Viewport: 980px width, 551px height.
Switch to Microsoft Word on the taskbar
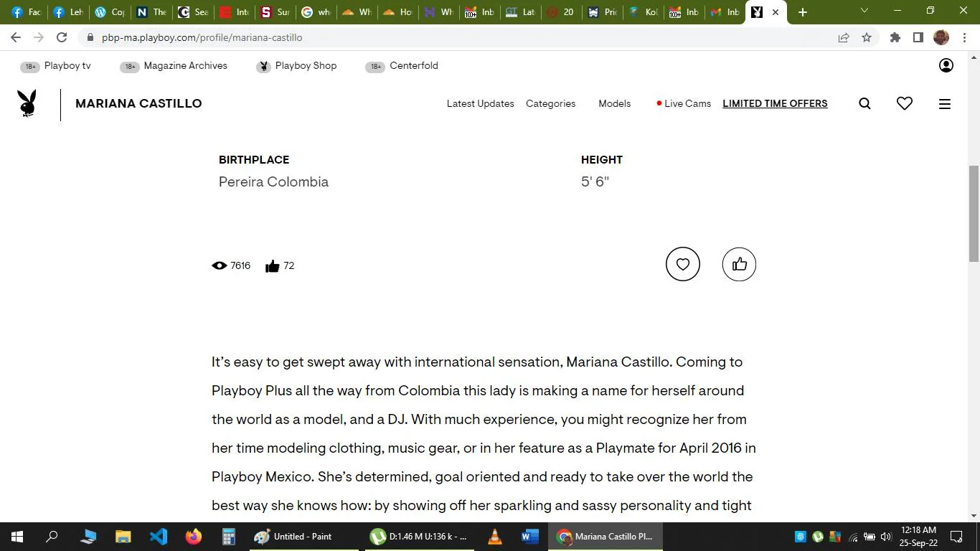point(530,537)
